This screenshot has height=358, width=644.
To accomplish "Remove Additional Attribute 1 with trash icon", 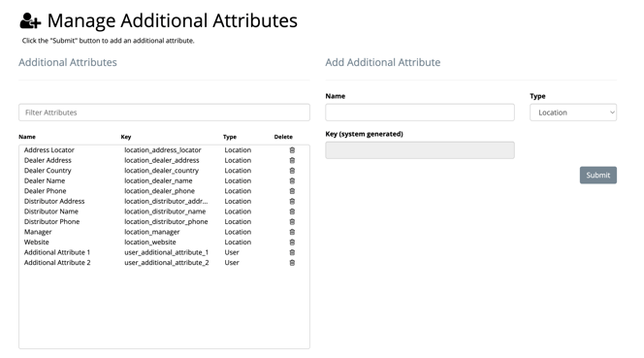I will point(292,252).
